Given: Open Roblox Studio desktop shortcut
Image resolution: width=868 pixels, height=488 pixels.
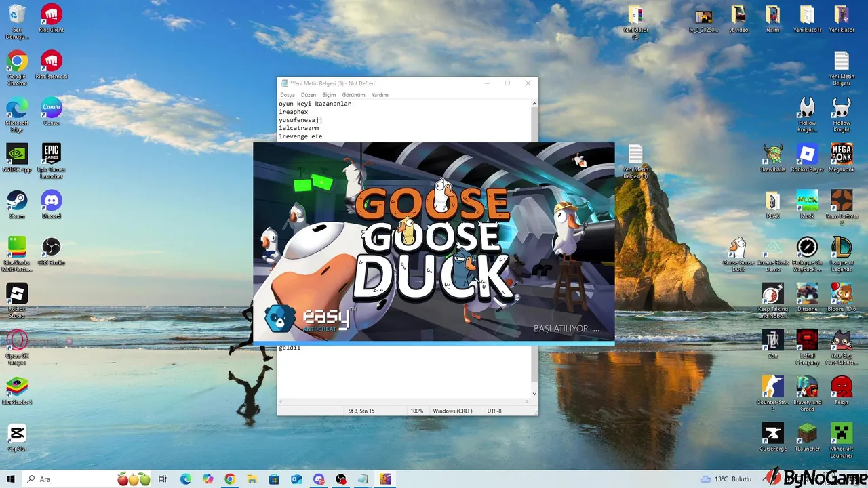Looking at the screenshot, I should (17, 301).
